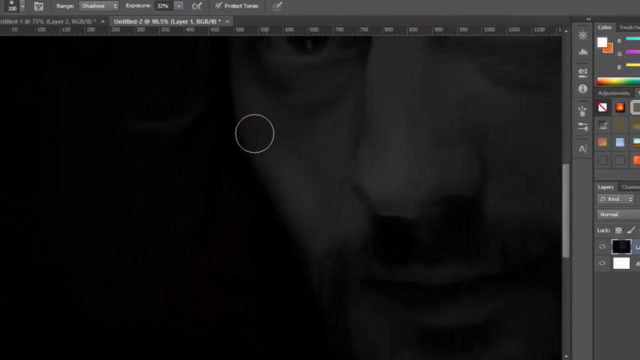Viewport: 640px width, 360px height.
Task: Switch to the Untitled-1 document tab
Action: pos(48,21)
